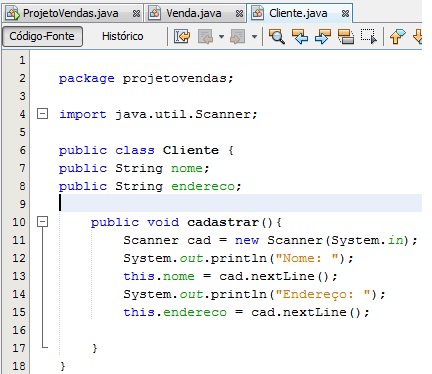Click the Back navigation arrow icon

(x=205, y=36)
